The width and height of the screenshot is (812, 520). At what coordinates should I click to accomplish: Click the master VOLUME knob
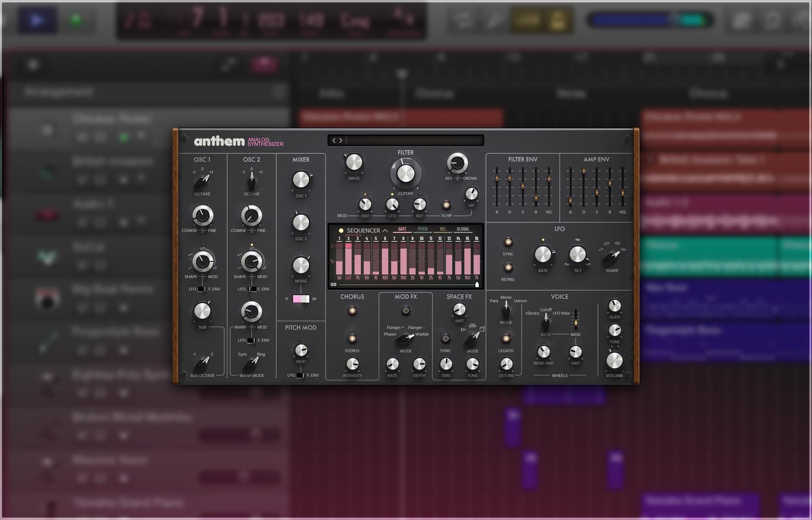(614, 361)
